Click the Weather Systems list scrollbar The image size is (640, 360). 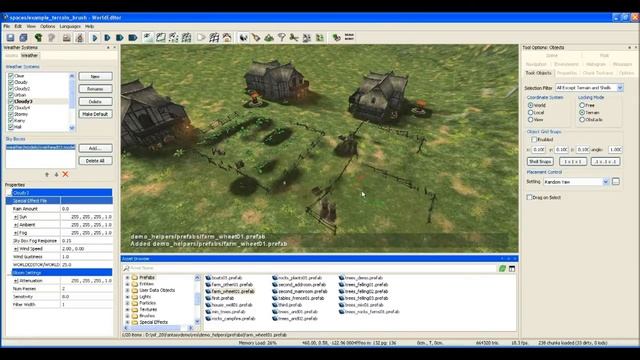72,102
